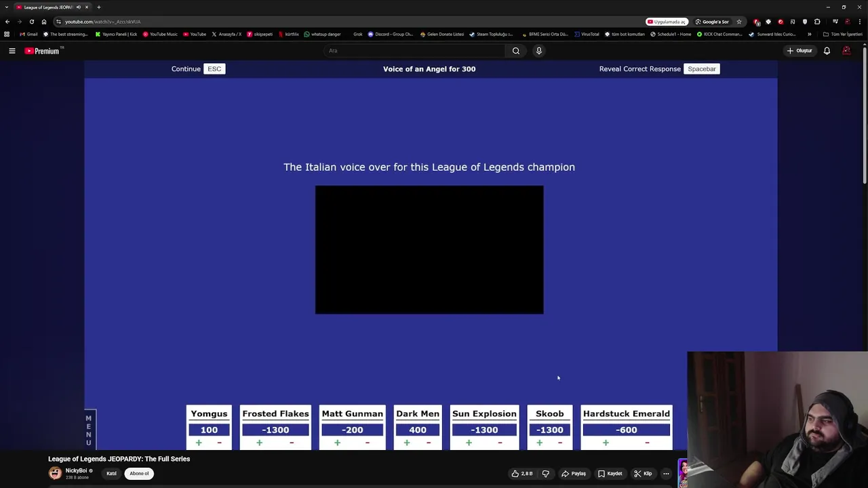Add points to Hardstuck Emerald
The width and height of the screenshot is (868, 488).
pos(606,443)
